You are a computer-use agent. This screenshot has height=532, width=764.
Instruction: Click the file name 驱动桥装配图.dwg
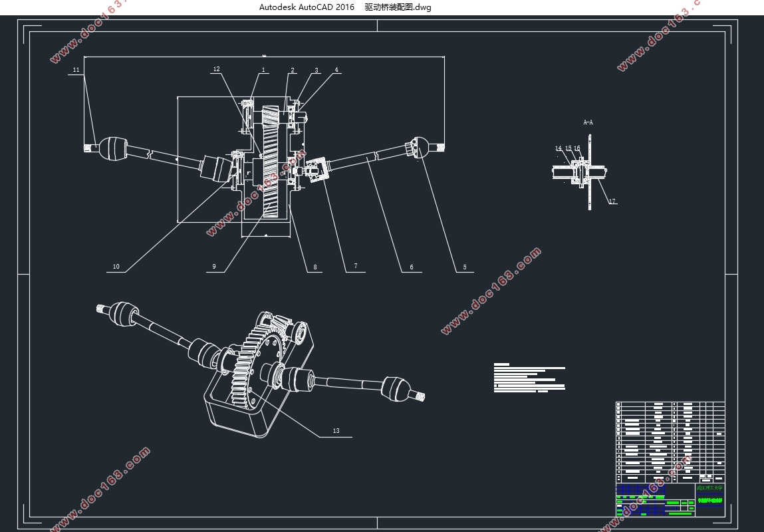click(398, 7)
